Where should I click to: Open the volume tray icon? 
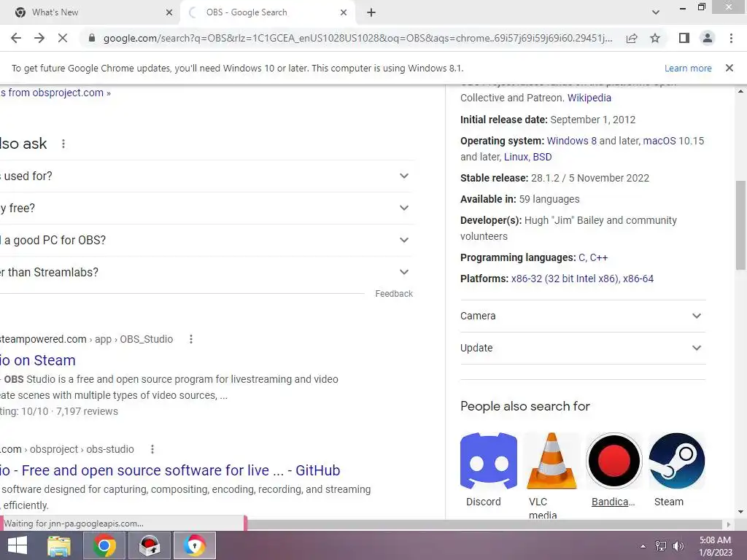[678, 546]
